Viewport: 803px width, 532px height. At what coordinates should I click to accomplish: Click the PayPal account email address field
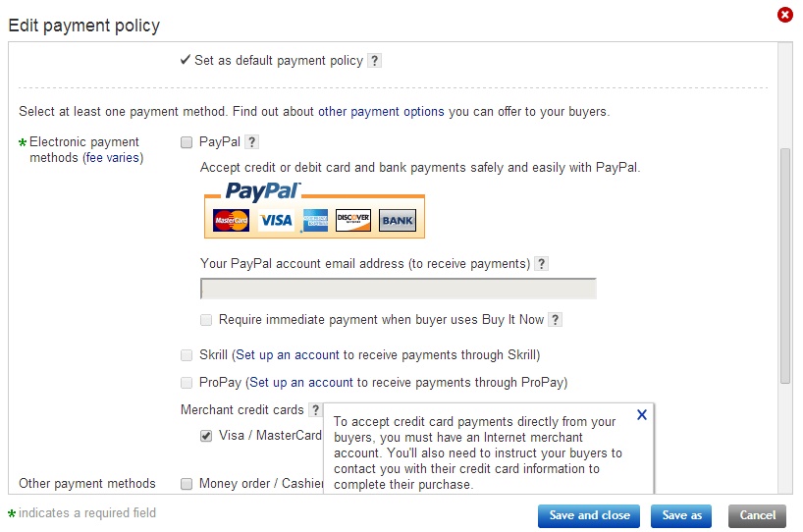coord(398,289)
